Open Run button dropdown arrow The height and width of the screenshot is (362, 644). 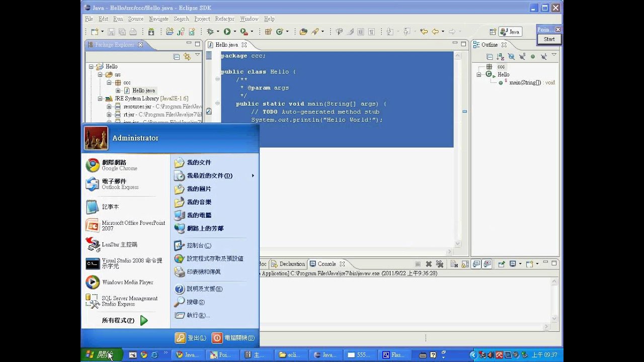[235, 32]
